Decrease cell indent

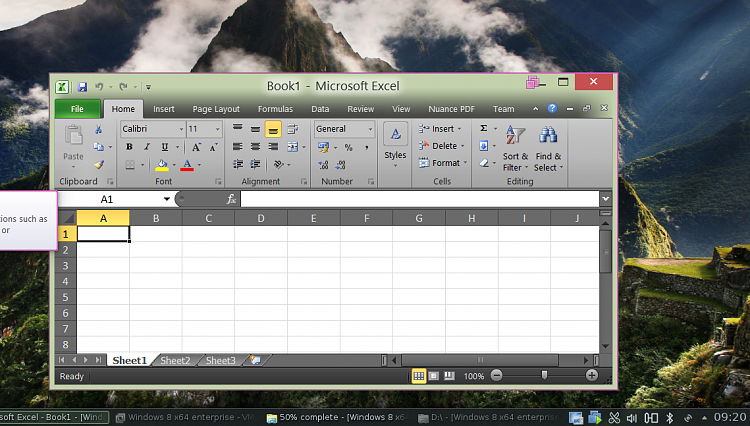click(x=238, y=164)
